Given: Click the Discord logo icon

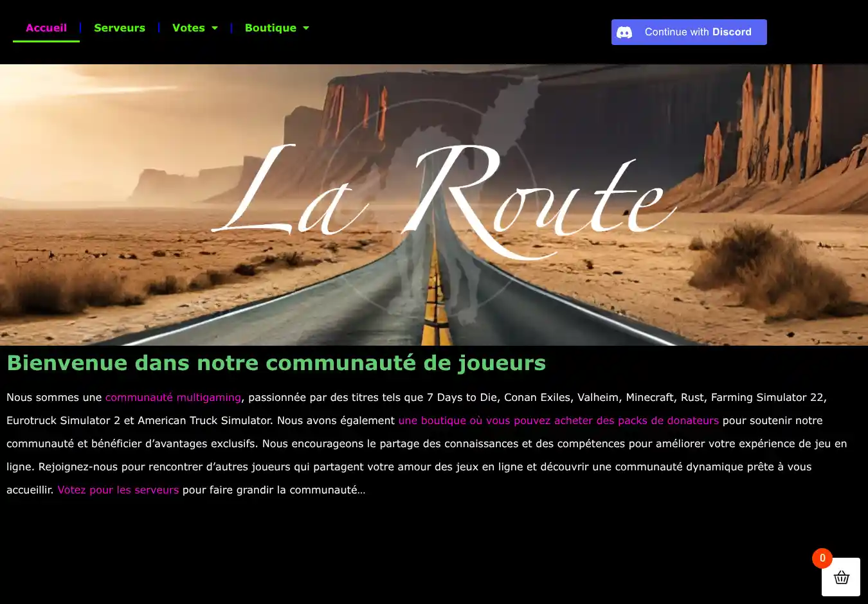Looking at the screenshot, I should [x=624, y=32].
